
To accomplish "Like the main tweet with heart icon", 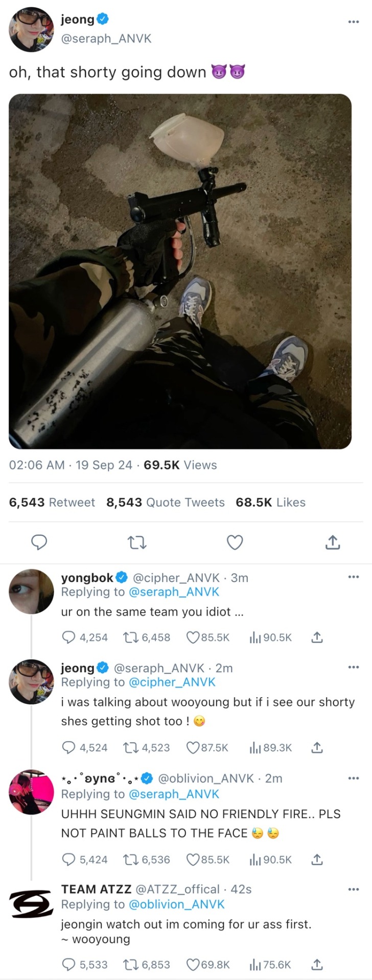I will pos(235,542).
